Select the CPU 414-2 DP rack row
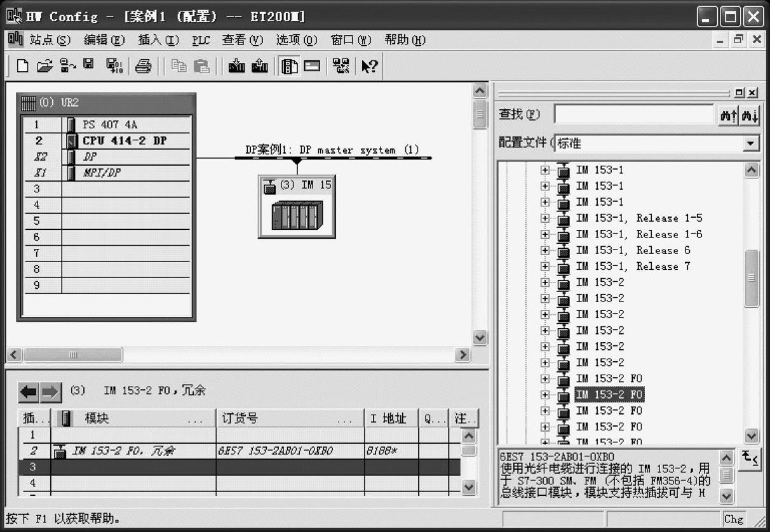 [106, 141]
